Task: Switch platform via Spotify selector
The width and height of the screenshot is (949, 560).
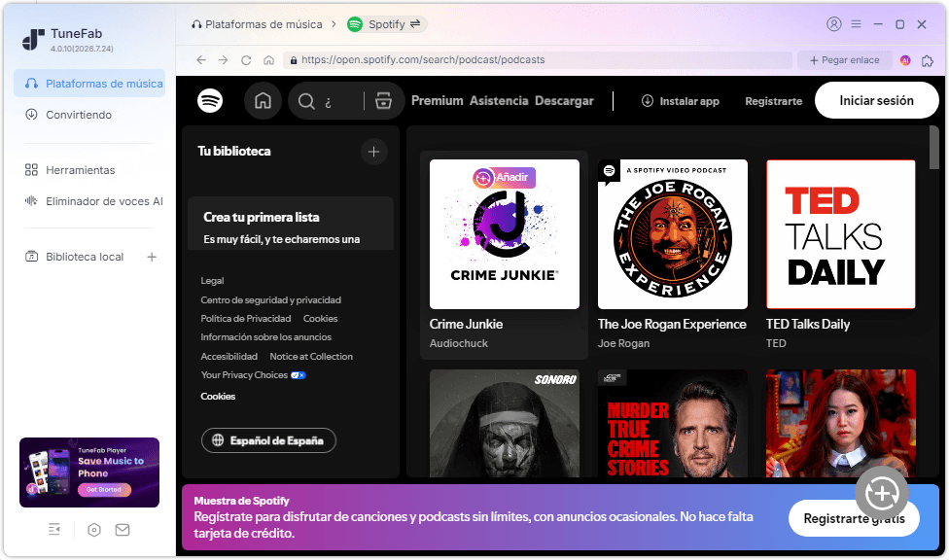Action: click(386, 24)
